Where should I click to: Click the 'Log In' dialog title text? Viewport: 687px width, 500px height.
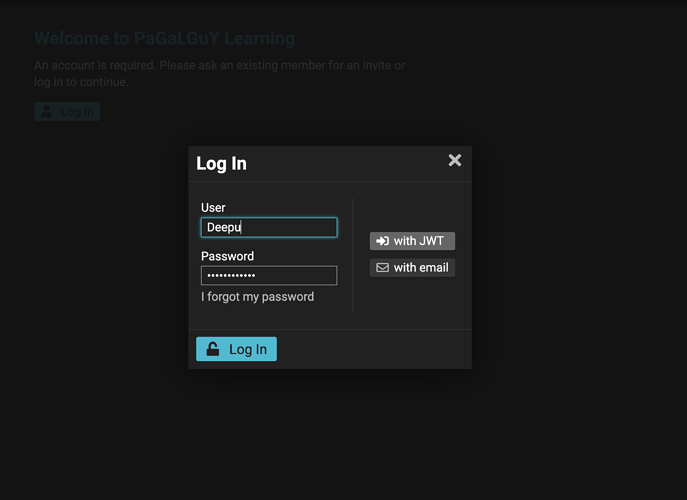click(x=221, y=163)
